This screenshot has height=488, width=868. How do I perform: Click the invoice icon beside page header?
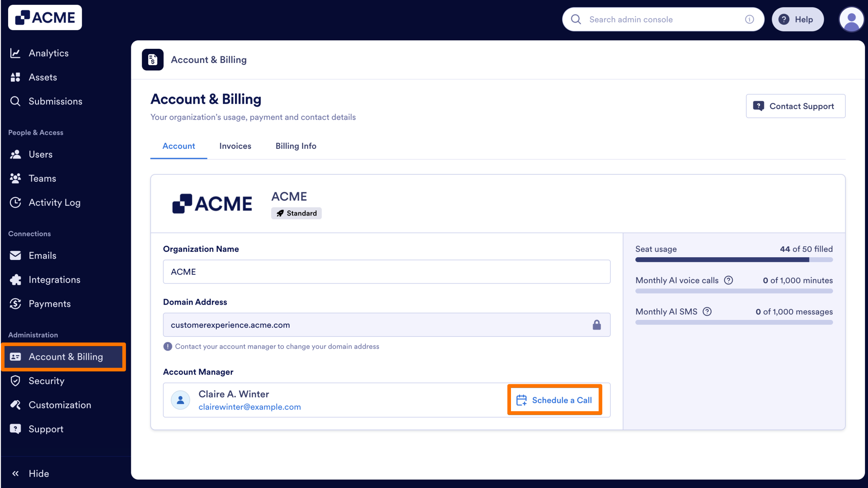[153, 60]
